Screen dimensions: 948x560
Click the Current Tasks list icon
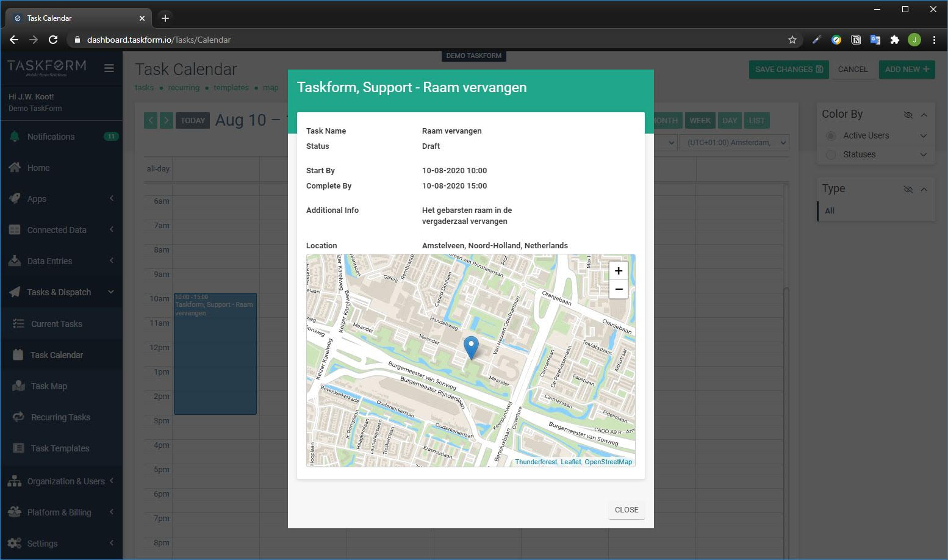coord(19,323)
